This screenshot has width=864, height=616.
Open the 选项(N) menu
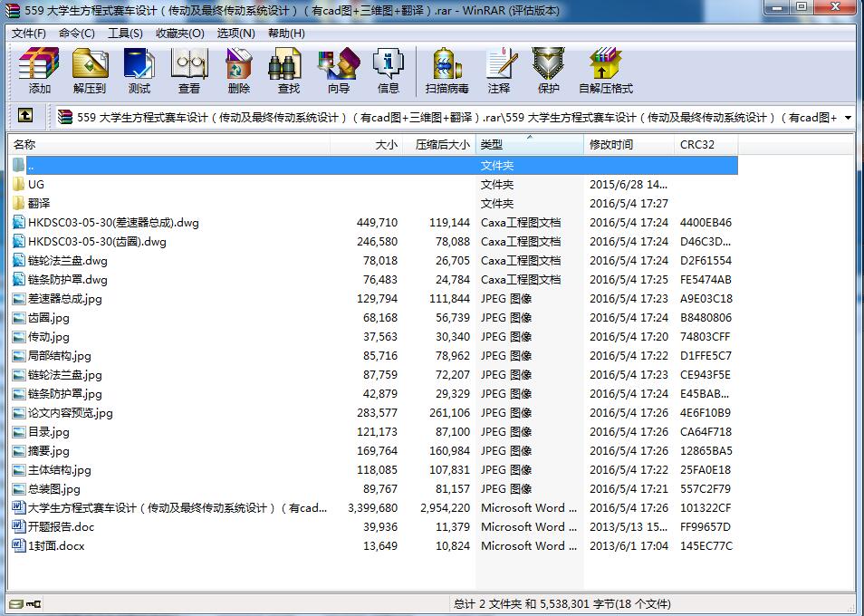coord(235,33)
